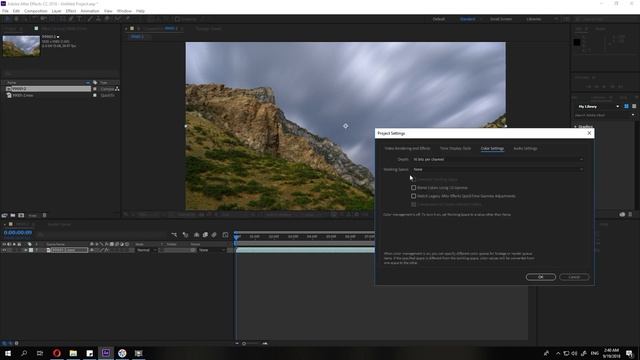
Task: Switch to Audio Settings tab
Action: 525,149
